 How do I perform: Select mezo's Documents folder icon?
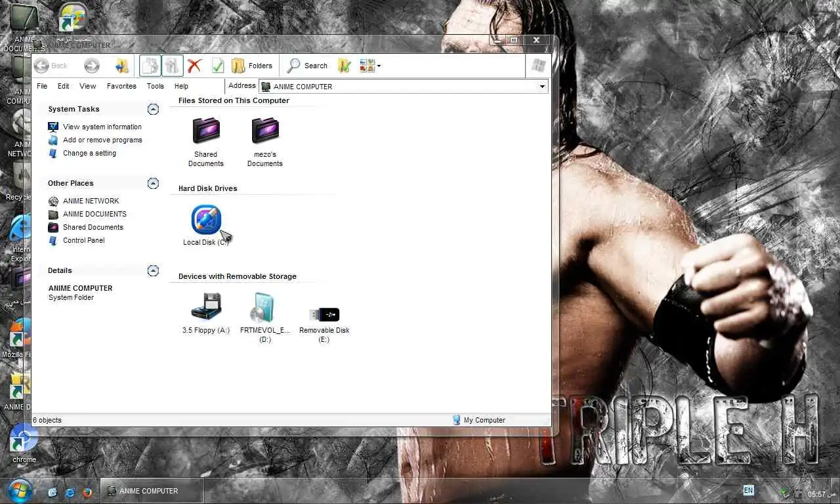click(265, 131)
